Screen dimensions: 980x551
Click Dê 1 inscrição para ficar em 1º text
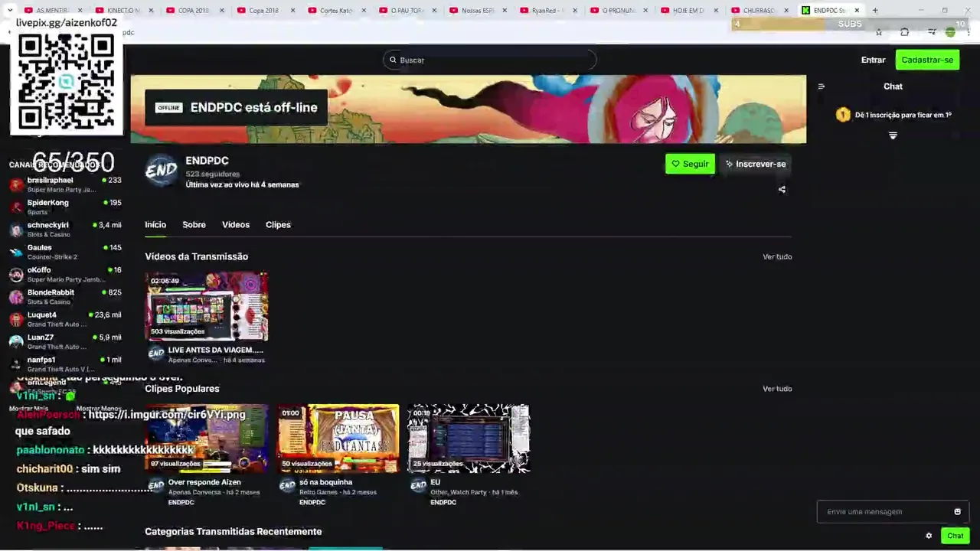903,115
